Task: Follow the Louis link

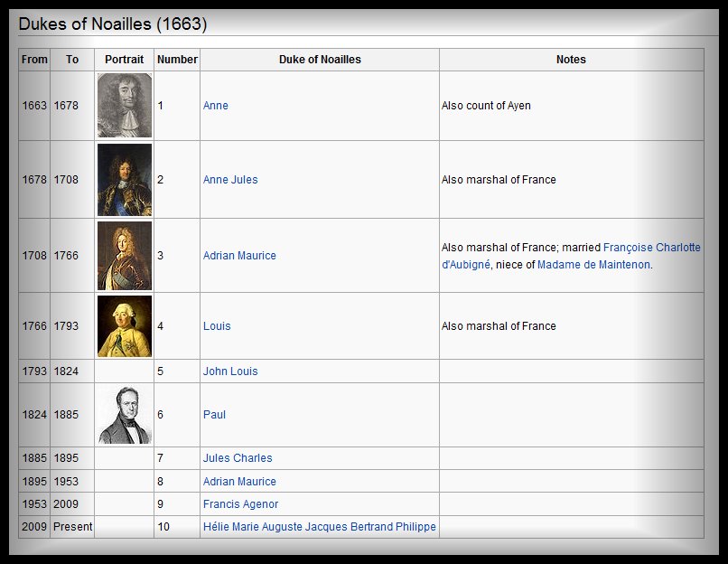Action: click(x=217, y=326)
